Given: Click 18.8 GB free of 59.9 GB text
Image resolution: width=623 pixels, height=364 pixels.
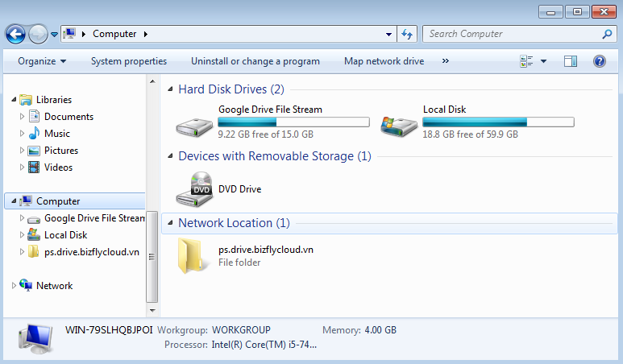Looking at the screenshot, I should click(470, 134).
